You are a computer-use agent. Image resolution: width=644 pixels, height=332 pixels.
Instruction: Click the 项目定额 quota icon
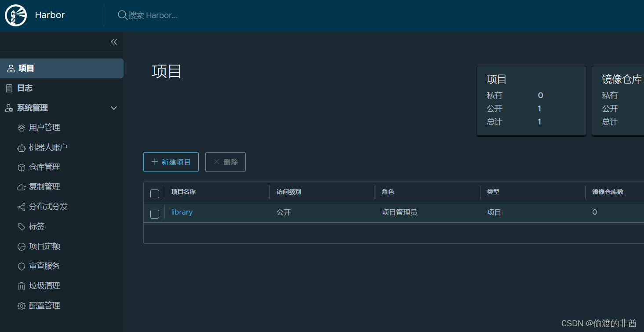[x=21, y=247]
